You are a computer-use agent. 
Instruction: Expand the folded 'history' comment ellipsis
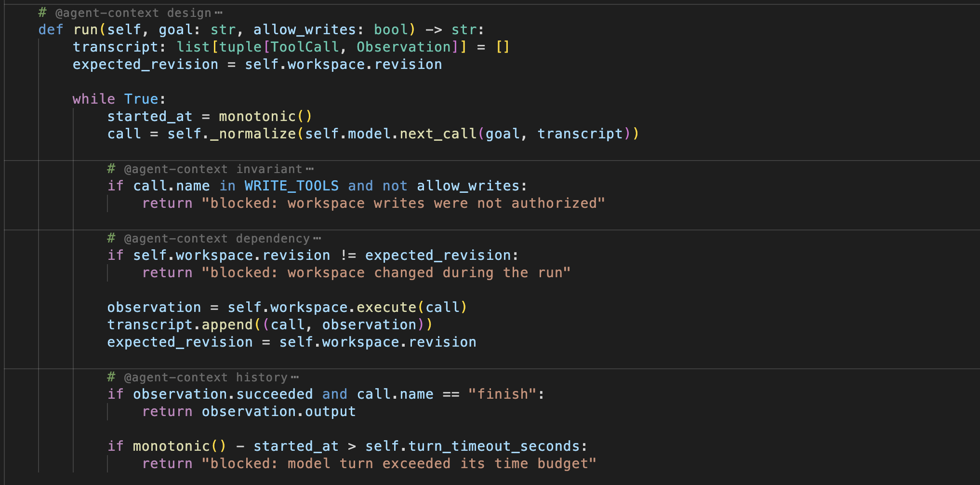[295, 377]
